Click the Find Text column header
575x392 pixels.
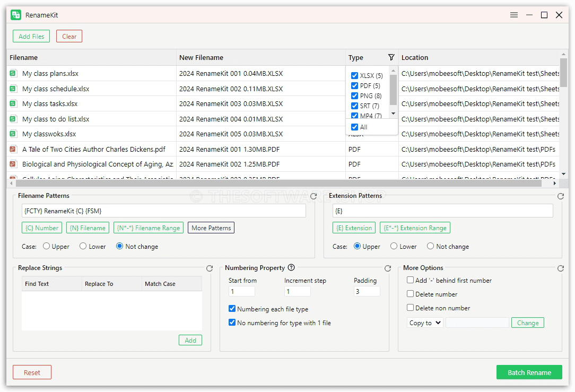click(x=51, y=284)
